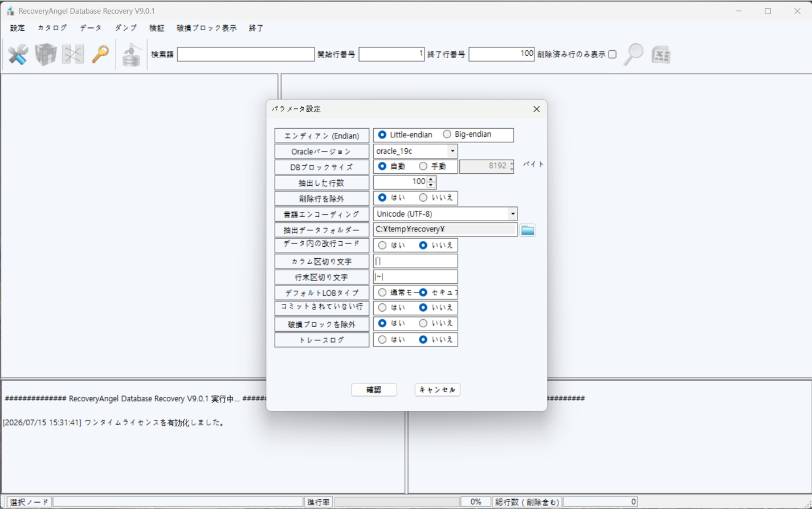Choose はい for コミットされていない行
812x509 pixels.
click(382, 308)
